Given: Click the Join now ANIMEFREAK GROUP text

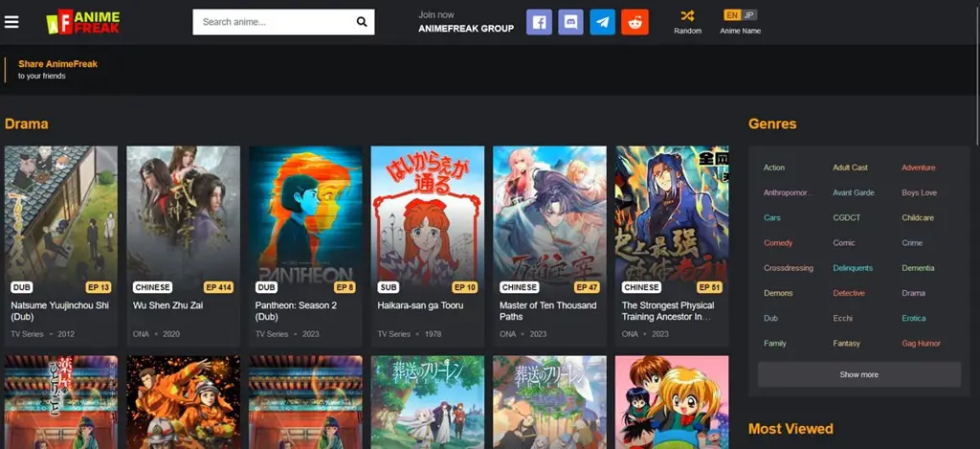Looking at the screenshot, I should point(466,22).
